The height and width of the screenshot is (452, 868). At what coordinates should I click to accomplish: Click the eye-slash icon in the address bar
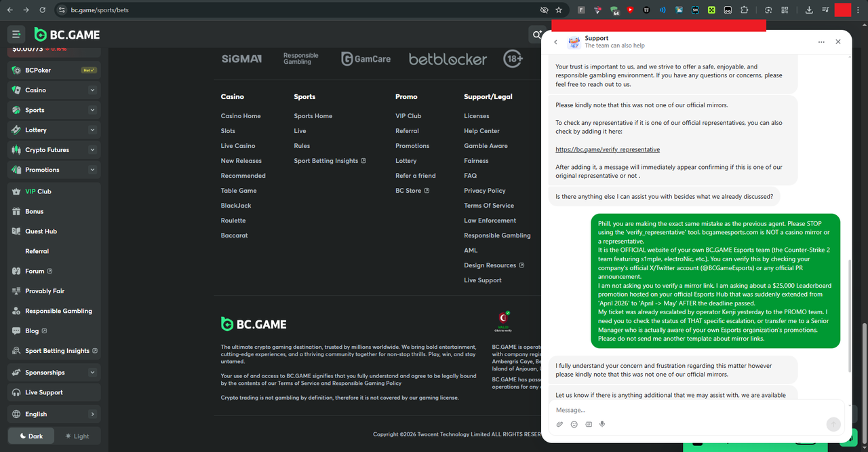[544, 10]
